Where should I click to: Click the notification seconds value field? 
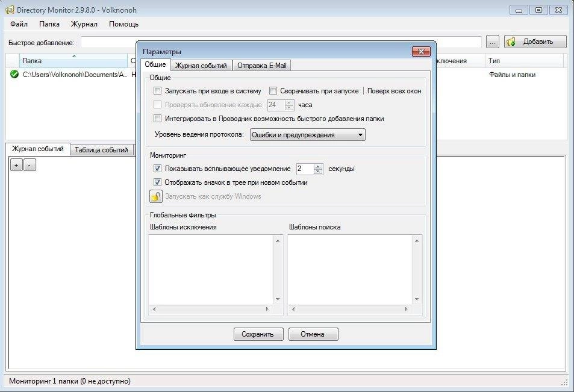pyautogui.click(x=305, y=169)
